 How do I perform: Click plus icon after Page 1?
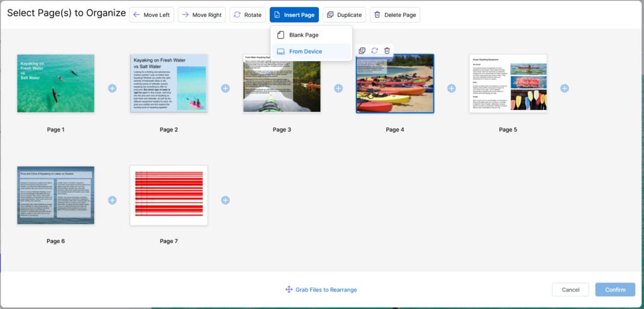click(x=112, y=88)
